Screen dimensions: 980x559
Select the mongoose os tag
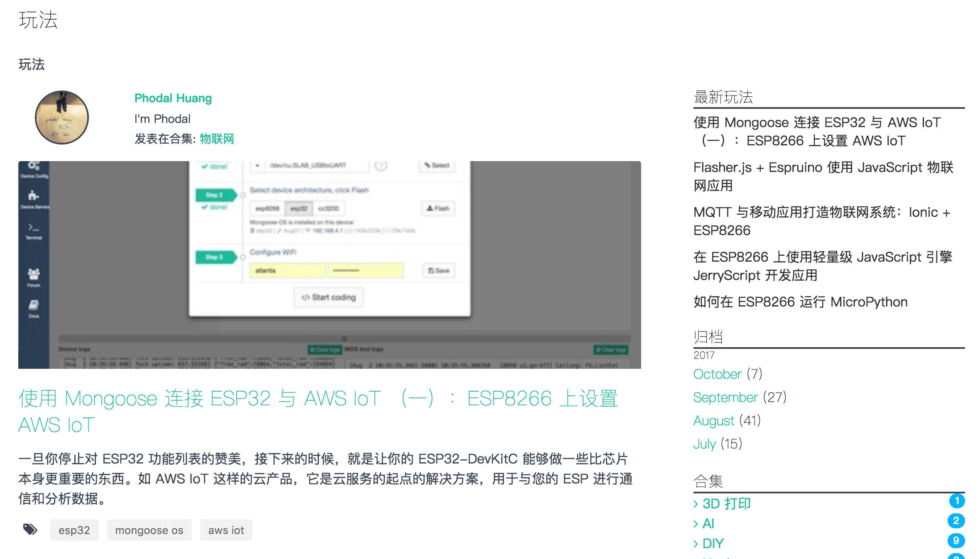tap(149, 530)
